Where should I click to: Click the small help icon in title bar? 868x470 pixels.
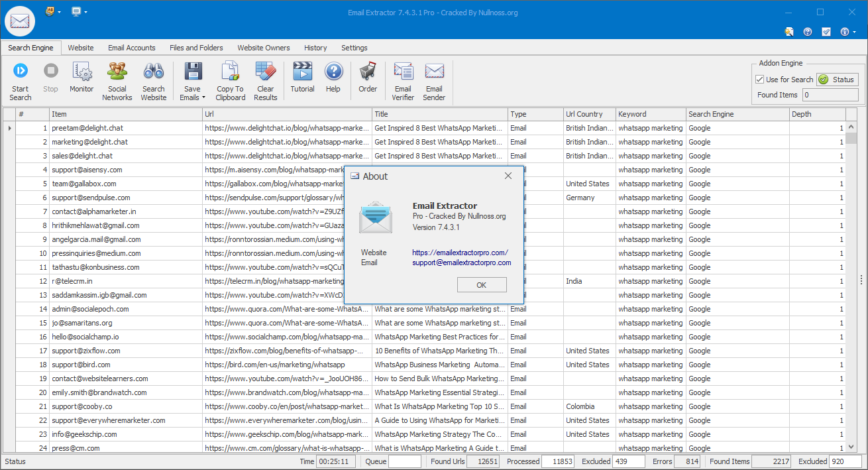click(808, 31)
